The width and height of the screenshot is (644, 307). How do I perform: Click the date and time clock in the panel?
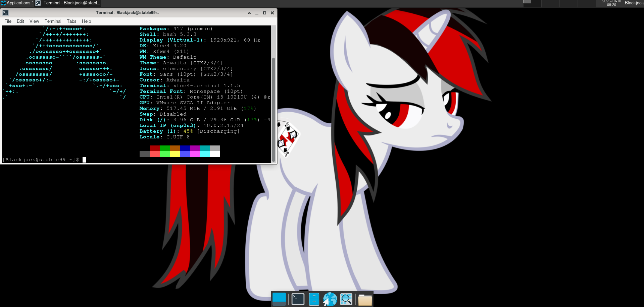pyautogui.click(x=611, y=3)
